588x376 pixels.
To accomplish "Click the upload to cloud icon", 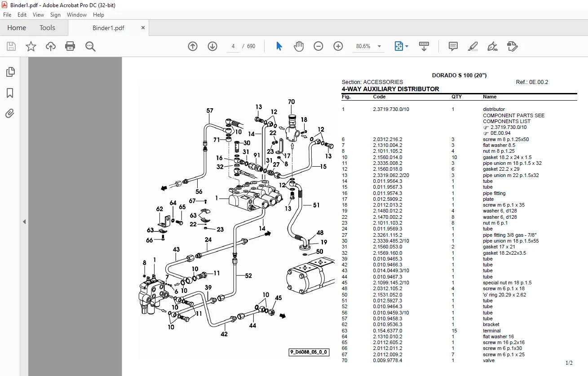I will (51, 46).
